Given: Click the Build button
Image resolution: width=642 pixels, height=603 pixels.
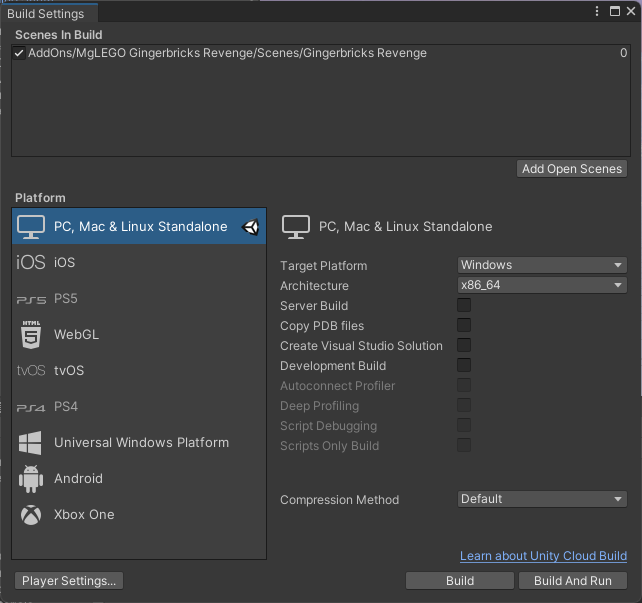Looking at the screenshot, I should (x=460, y=580).
